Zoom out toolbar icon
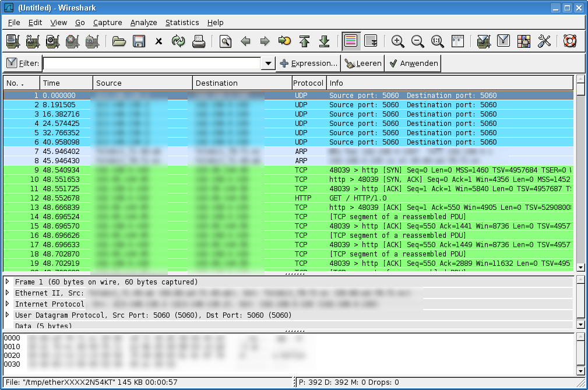Screen dimensions: 588x390 coord(417,41)
